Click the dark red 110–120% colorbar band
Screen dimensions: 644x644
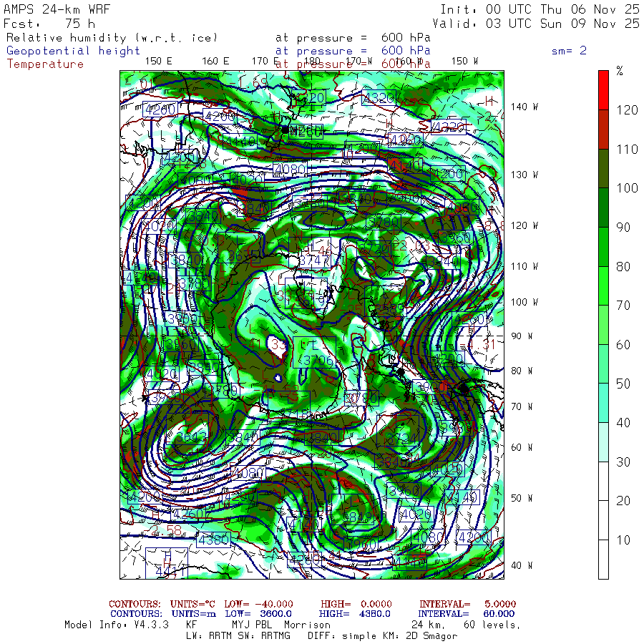tap(603, 129)
